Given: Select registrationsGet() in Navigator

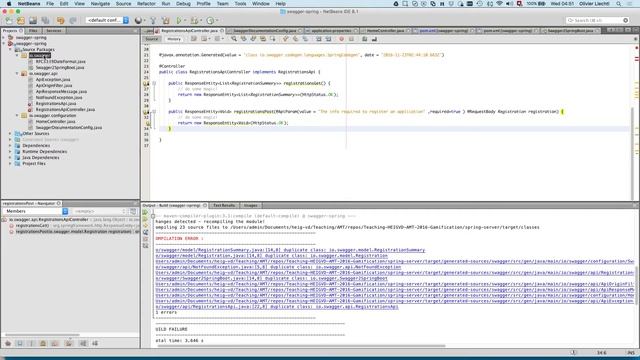Looking at the screenshot, I should coord(32,225).
